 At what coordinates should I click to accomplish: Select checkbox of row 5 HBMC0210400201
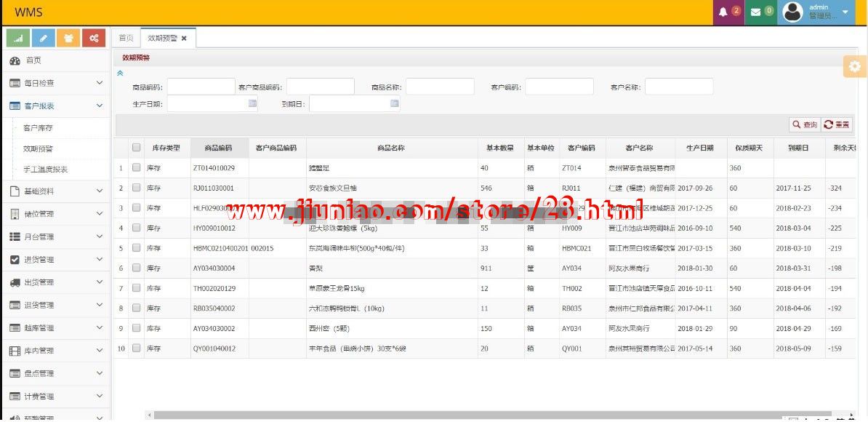pos(136,247)
